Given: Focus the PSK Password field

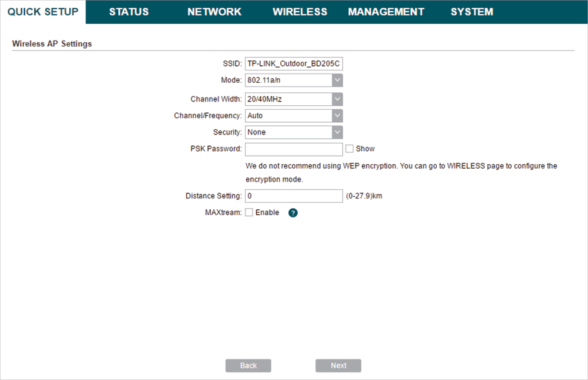Looking at the screenshot, I should click(x=293, y=149).
